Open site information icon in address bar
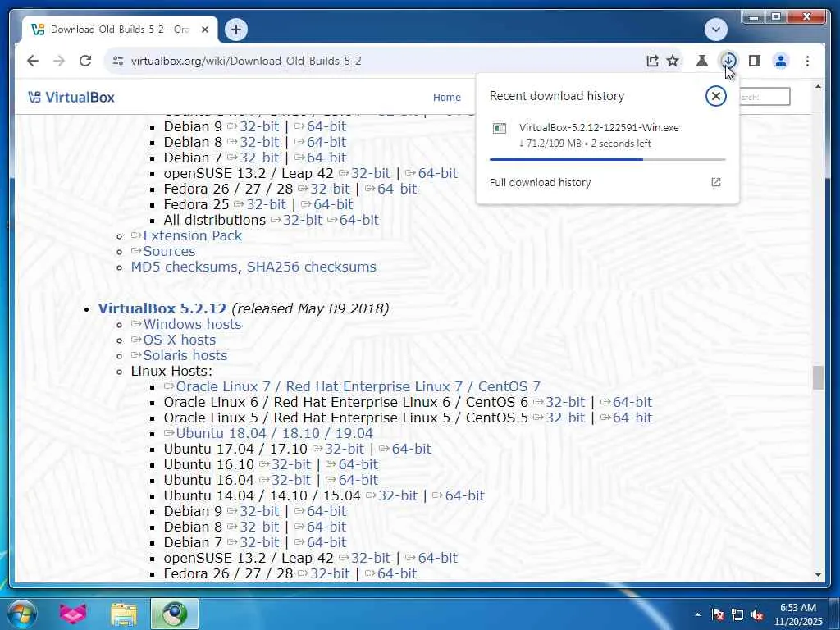The width and height of the screenshot is (840, 630). click(118, 61)
